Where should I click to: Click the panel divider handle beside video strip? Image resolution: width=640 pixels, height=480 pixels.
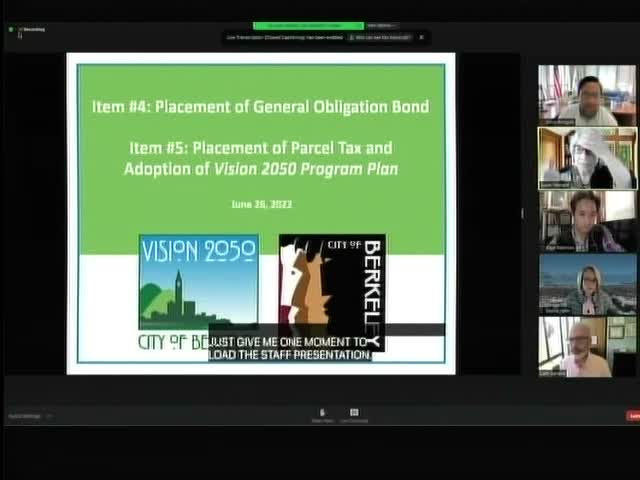[x=522, y=213]
